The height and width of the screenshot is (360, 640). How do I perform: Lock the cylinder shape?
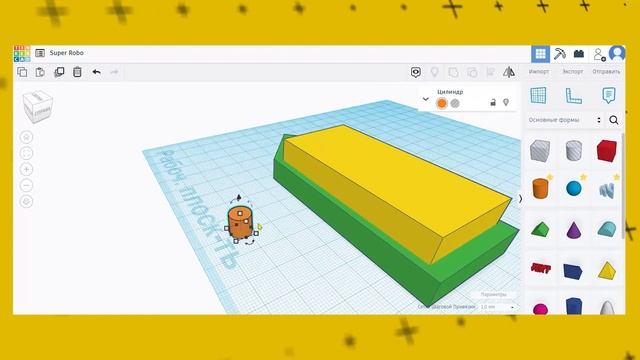tap(493, 102)
